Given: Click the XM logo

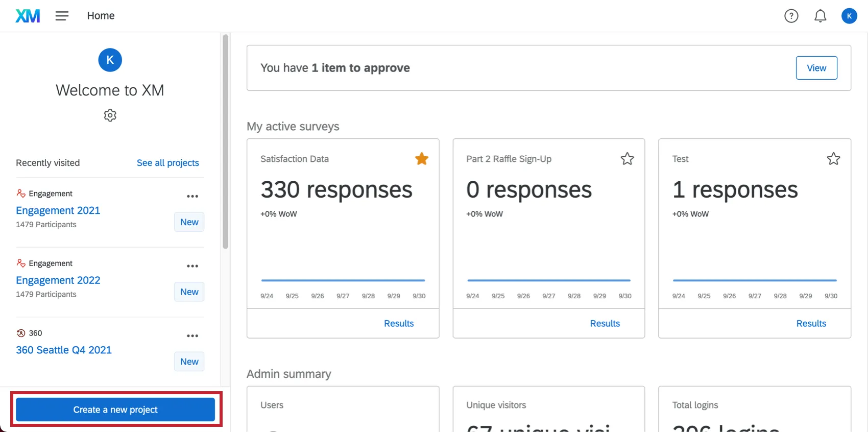Looking at the screenshot, I should (x=28, y=16).
